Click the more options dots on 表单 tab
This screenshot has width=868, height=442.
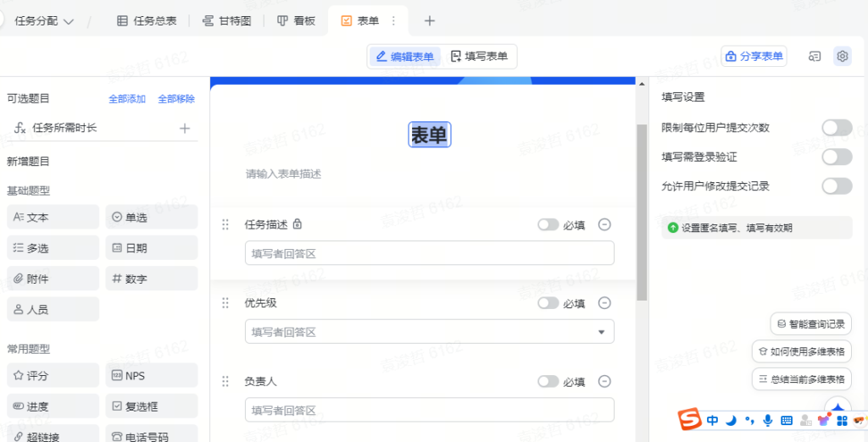pos(392,20)
